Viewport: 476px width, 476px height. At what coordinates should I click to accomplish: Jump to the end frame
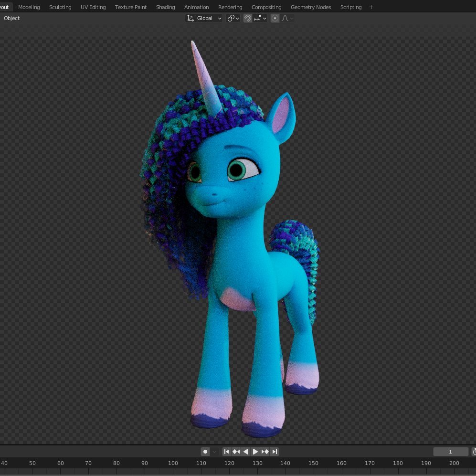coord(275,452)
